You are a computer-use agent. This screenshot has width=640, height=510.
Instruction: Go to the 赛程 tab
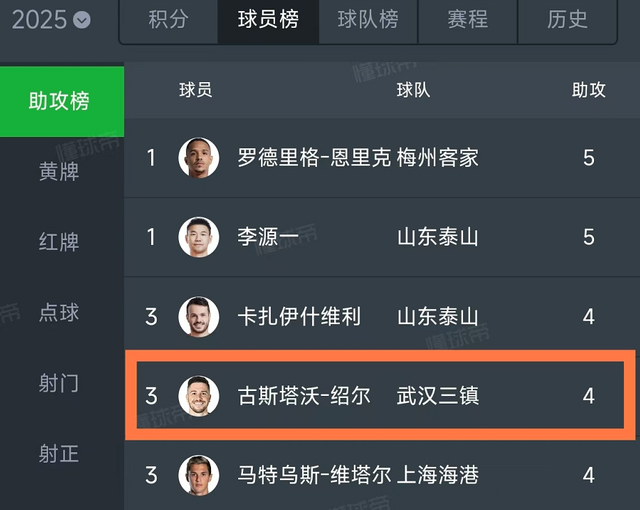468,19
